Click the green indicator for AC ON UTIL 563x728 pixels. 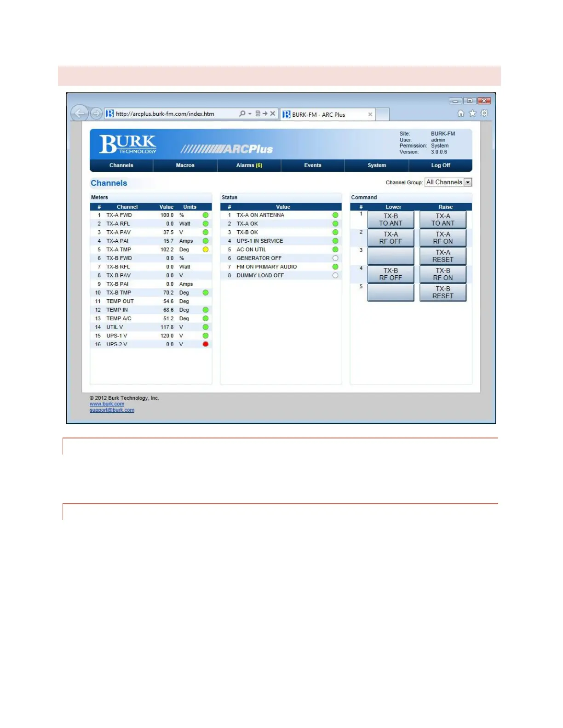335,250
